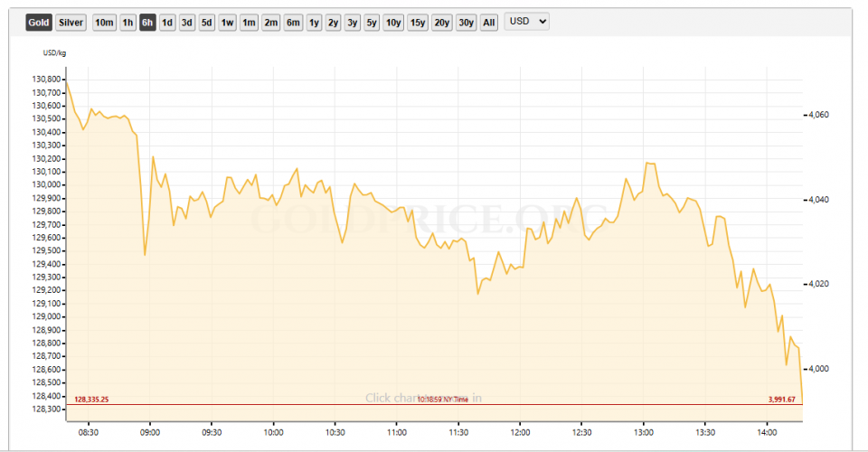The image size is (868, 452).
Task: Switch to 5y time range
Action: click(x=372, y=23)
